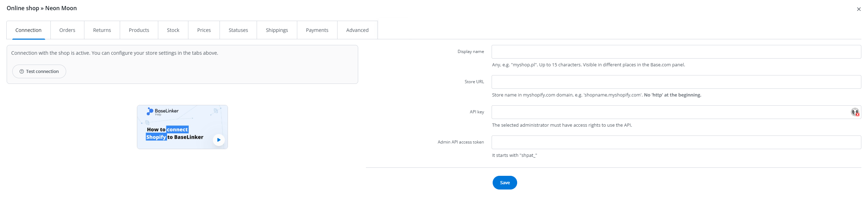Click the Save button
Image resolution: width=868 pixels, height=206 pixels.
(505, 183)
